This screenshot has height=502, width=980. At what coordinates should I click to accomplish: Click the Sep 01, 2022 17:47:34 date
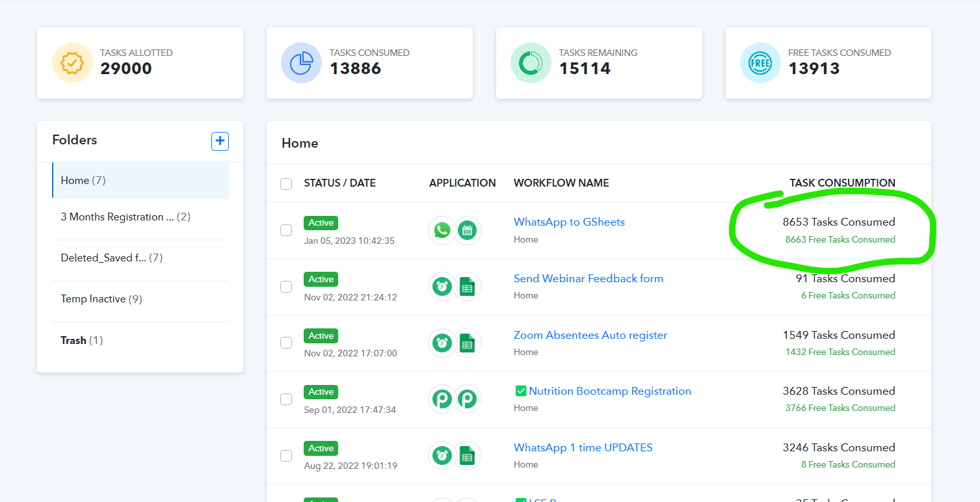tap(350, 410)
